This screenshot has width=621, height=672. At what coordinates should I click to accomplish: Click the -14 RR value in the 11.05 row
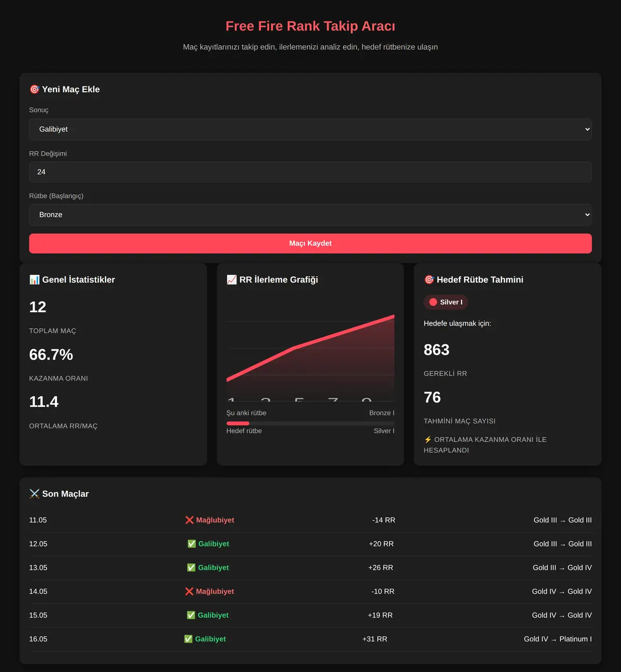pos(383,520)
